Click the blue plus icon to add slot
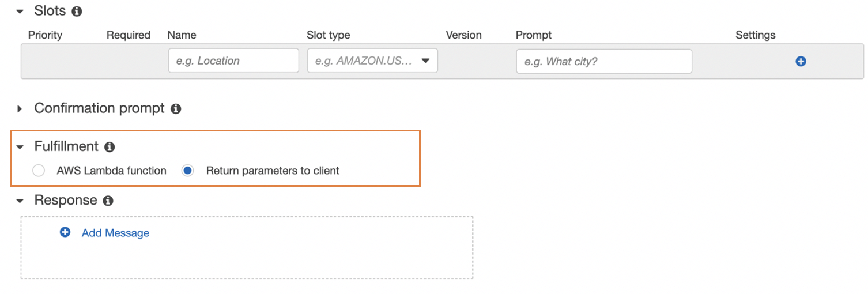 point(800,61)
